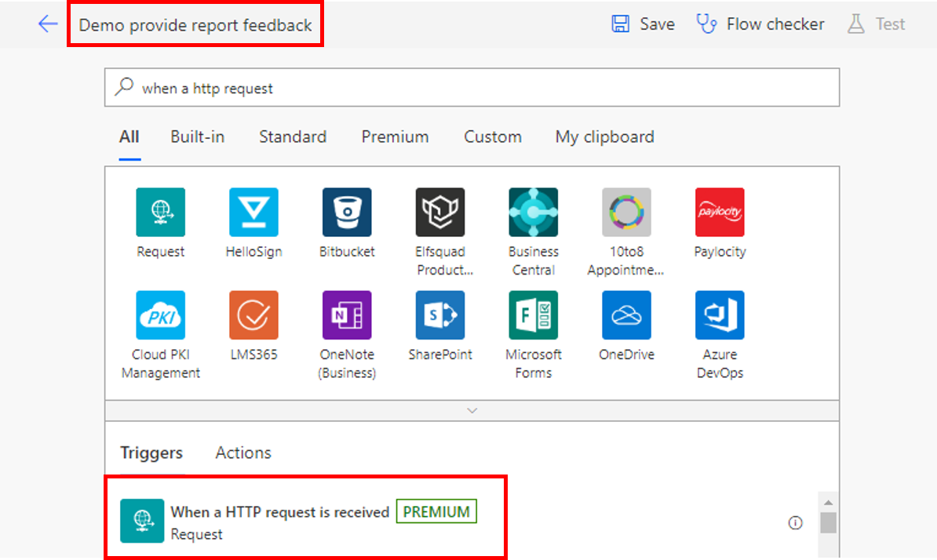
Task: Open the Premium connectors tab
Action: pyautogui.click(x=395, y=136)
